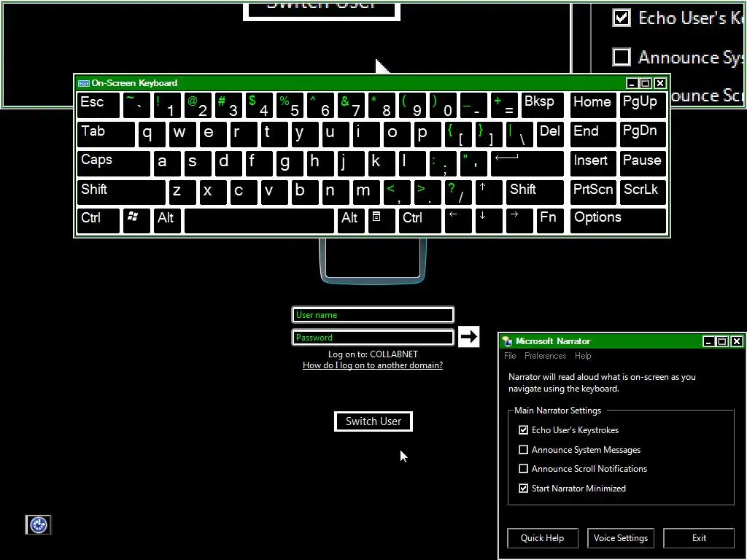The image size is (747, 560).
Task: Tap the number 0 key
Action: click(x=443, y=105)
